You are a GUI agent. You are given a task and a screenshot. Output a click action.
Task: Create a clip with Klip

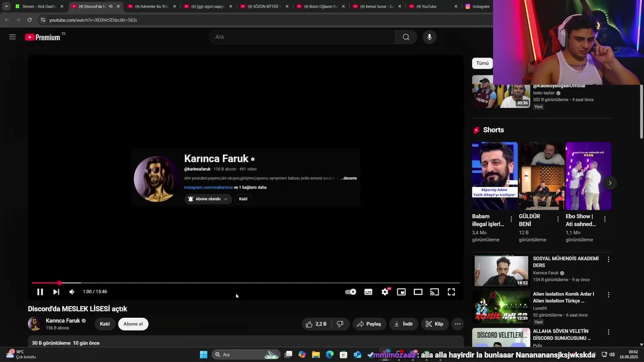click(434, 324)
